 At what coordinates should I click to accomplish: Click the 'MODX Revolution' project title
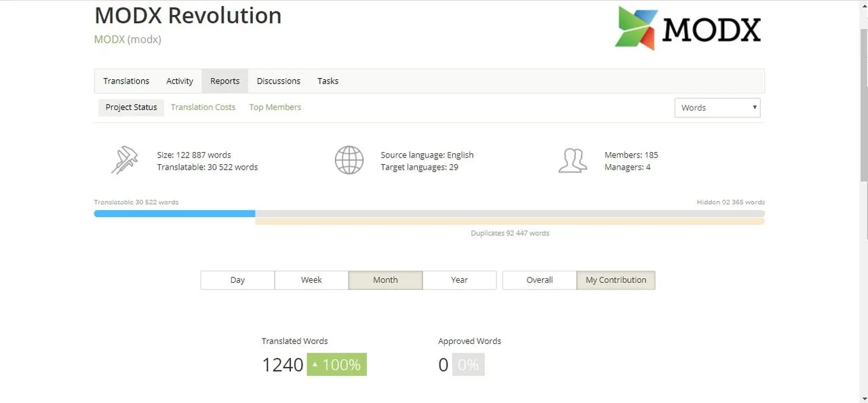click(x=188, y=15)
